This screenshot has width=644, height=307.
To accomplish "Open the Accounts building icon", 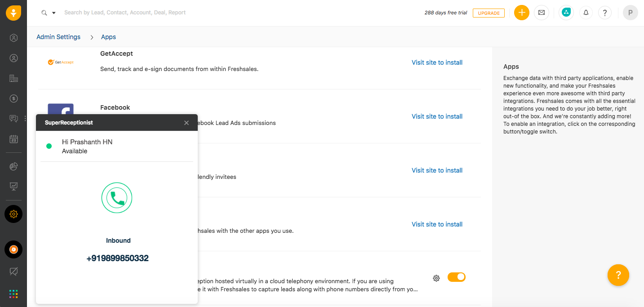I will [x=13, y=78].
